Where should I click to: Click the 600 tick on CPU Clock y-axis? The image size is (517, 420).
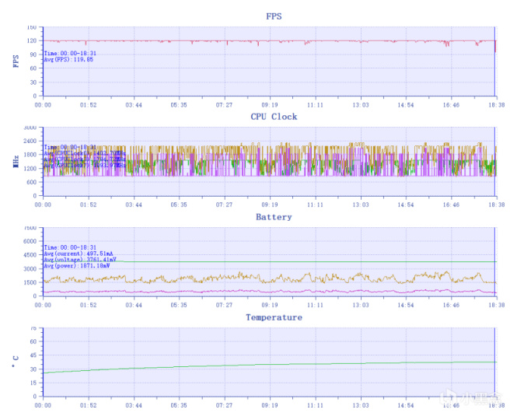(x=32, y=182)
